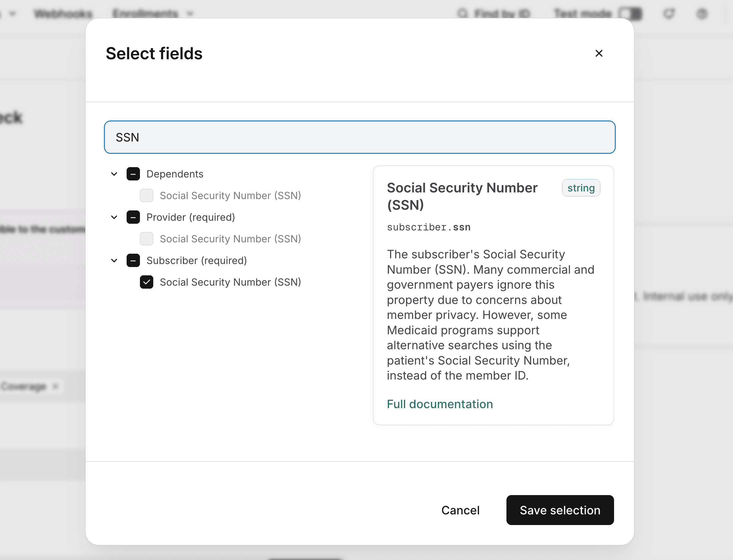This screenshot has height=560, width=733.
Task: Collapse the Subscriber (required) section
Action: pos(114,260)
